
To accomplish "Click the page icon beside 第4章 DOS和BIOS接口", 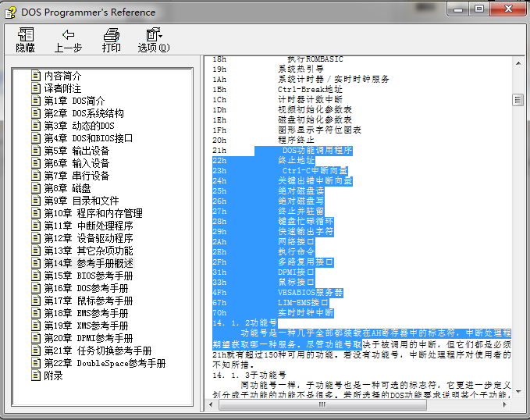I will (36, 138).
